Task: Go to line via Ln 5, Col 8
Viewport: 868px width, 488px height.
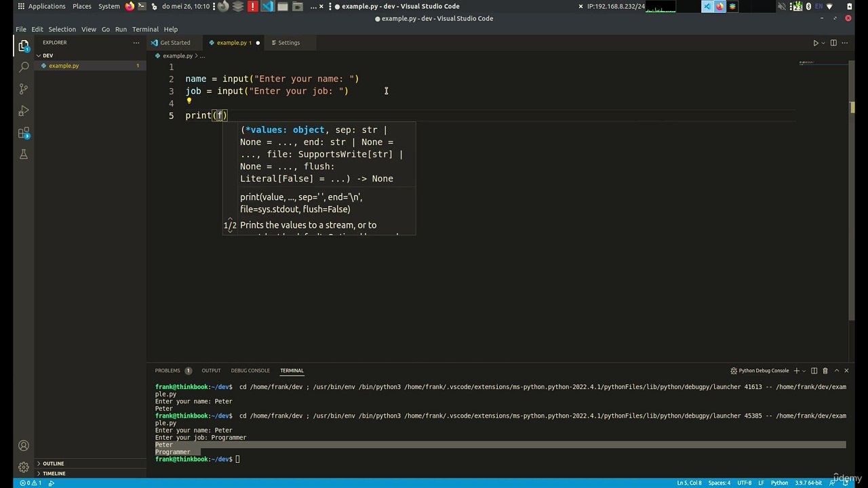Action: (x=689, y=483)
